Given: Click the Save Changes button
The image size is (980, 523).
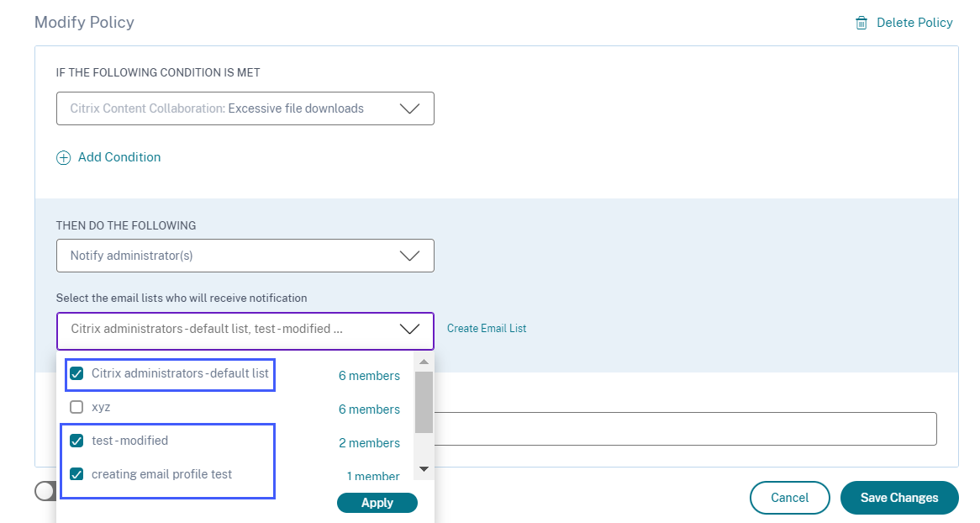Looking at the screenshot, I should pyautogui.click(x=898, y=498).
